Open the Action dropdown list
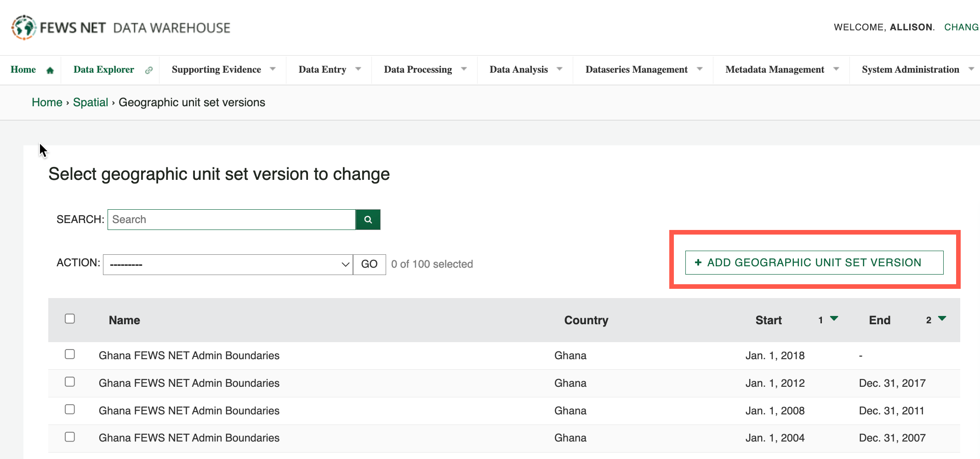The image size is (980, 459). [228, 264]
